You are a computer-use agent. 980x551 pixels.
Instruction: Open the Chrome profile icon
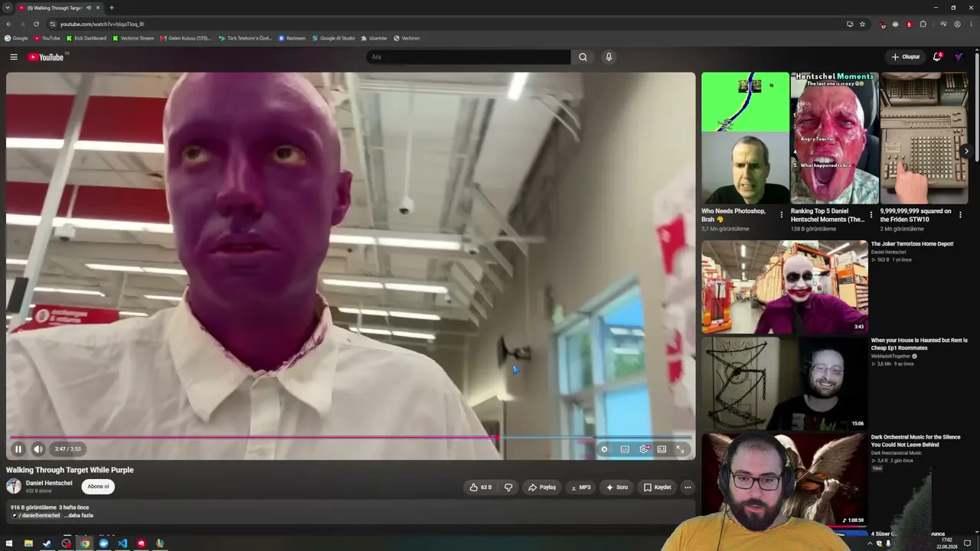pos(957,24)
